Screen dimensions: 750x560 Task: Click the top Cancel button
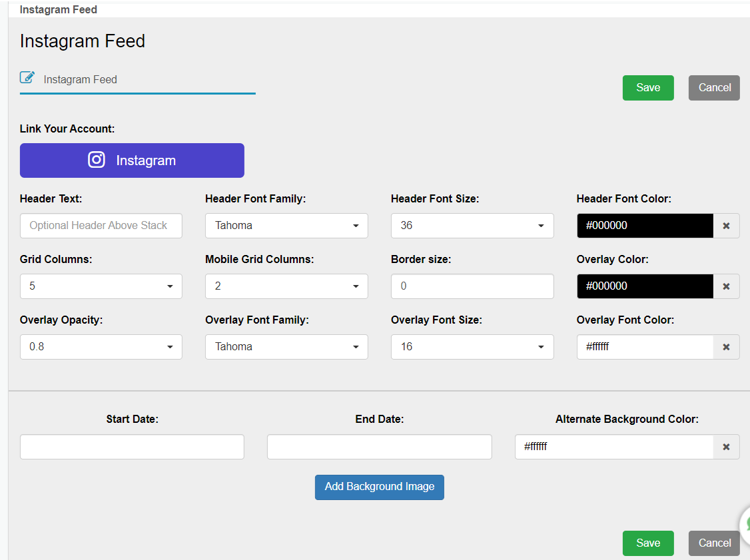(x=714, y=88)
